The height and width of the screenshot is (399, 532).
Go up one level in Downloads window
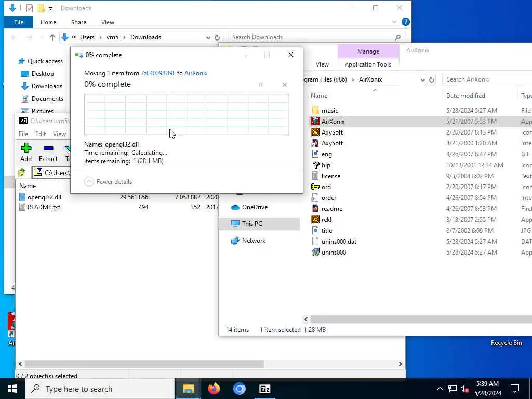[x=52, y=37]
